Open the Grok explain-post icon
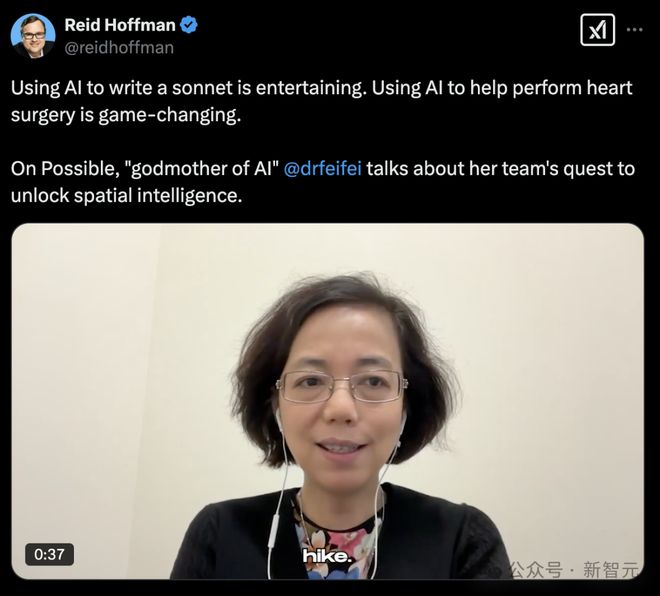 point(597,29)
